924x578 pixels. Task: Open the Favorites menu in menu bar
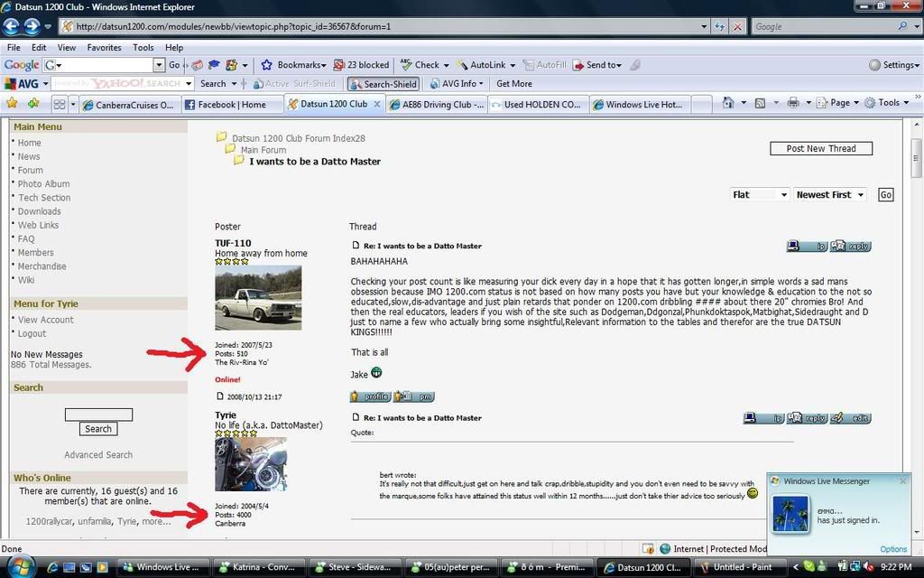pyautogui.click(x=104, y=47)
